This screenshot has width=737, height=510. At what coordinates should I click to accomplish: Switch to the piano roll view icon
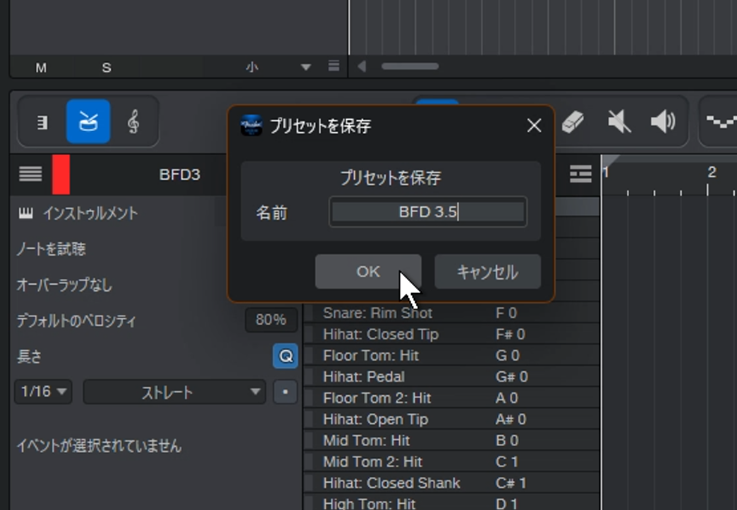click(42, 122)
